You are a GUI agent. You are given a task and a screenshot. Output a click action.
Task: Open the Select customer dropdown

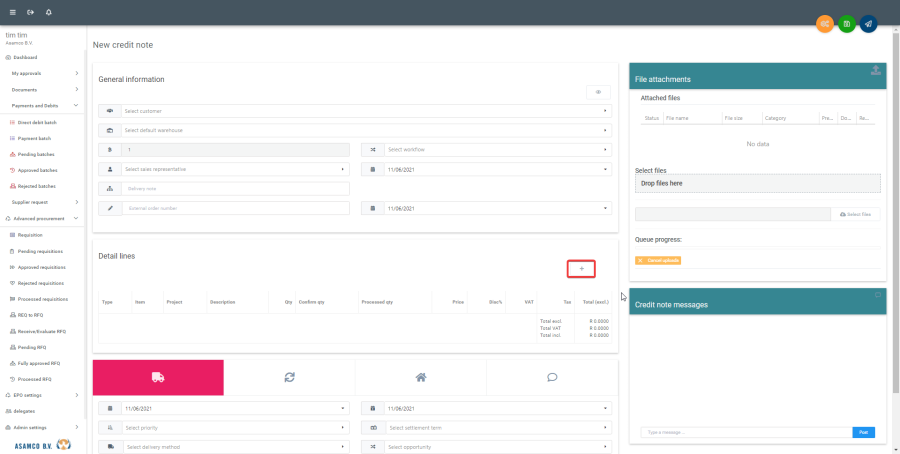point(365,111)
